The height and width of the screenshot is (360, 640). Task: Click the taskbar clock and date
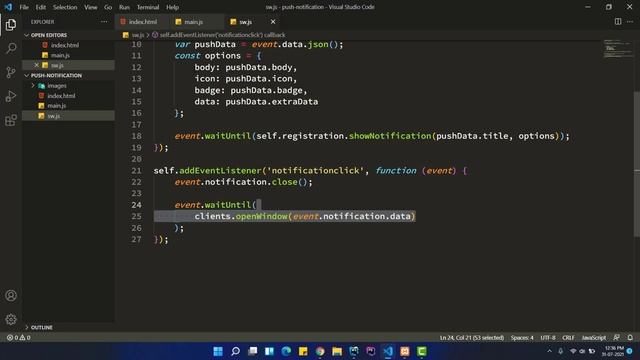point(614,351)
